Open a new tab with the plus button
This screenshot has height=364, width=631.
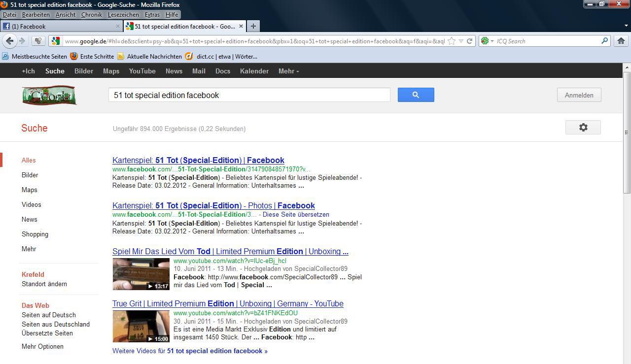tap(253, 26)
